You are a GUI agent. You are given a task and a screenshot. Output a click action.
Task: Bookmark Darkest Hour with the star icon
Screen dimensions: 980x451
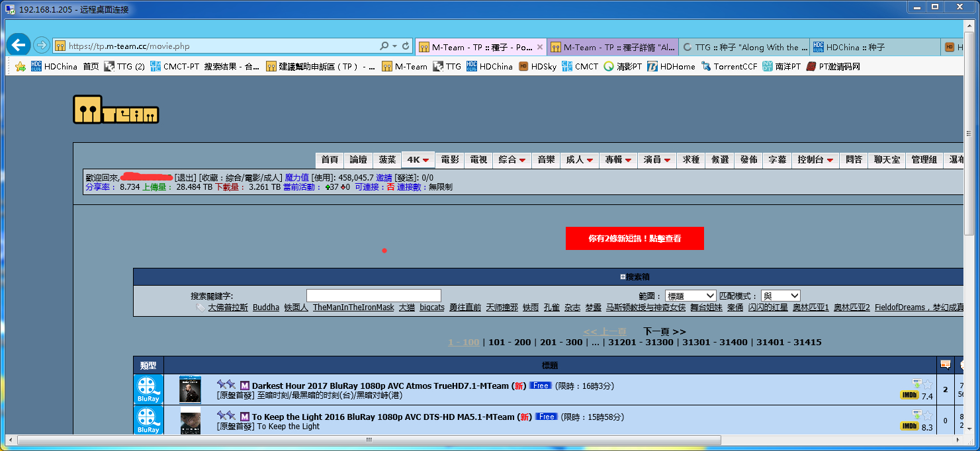pos(928,384)
